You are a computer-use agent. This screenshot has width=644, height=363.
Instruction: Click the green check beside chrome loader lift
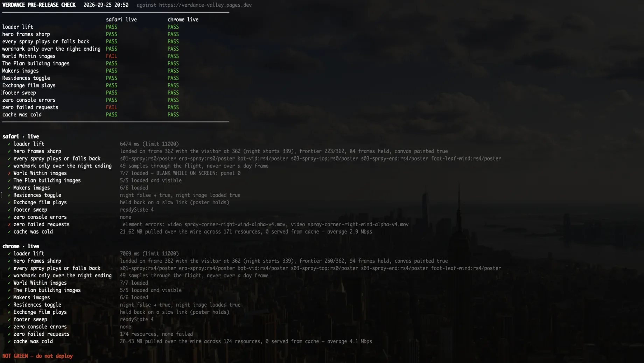click(9, 254)
